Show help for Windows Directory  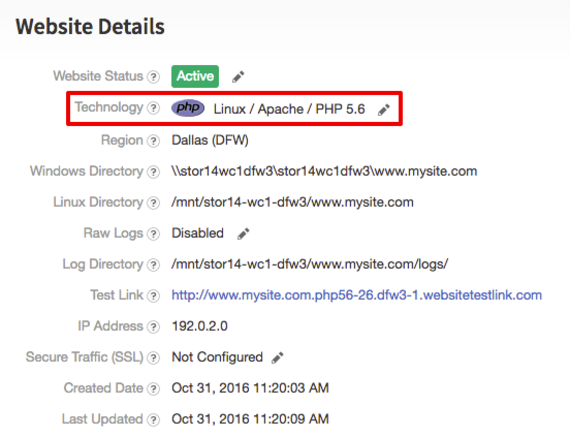click(153, 172)
